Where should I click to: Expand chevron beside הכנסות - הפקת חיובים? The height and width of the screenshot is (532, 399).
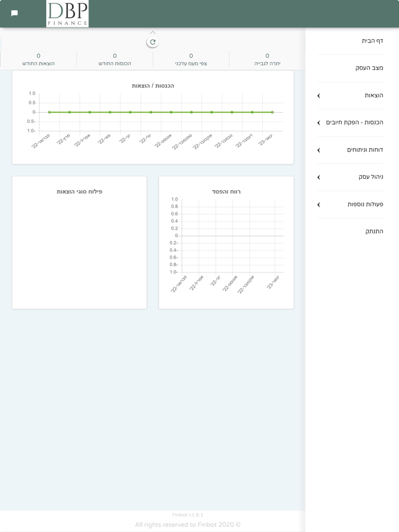pos(319,123)
